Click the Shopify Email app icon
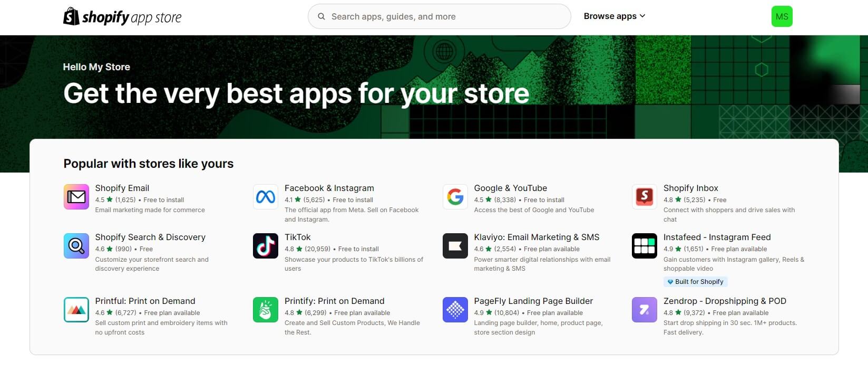868x372 pixels. [x=76, y=197]
